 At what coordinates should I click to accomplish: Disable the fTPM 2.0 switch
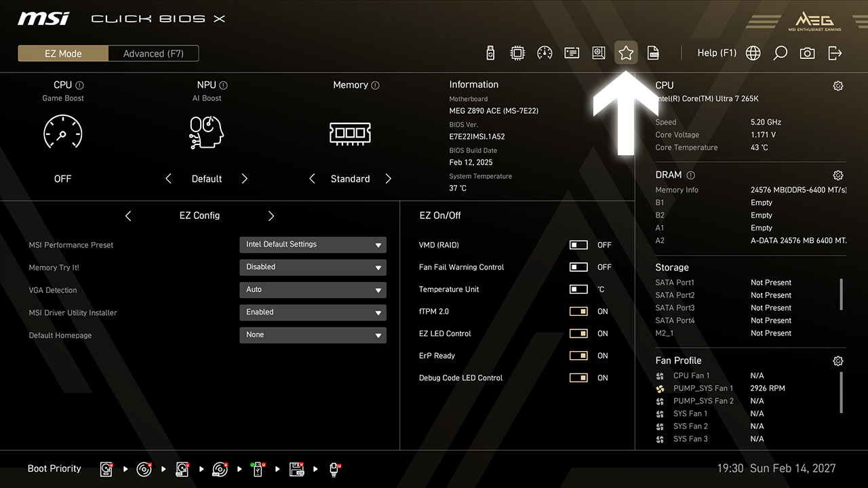pos(578,312)
